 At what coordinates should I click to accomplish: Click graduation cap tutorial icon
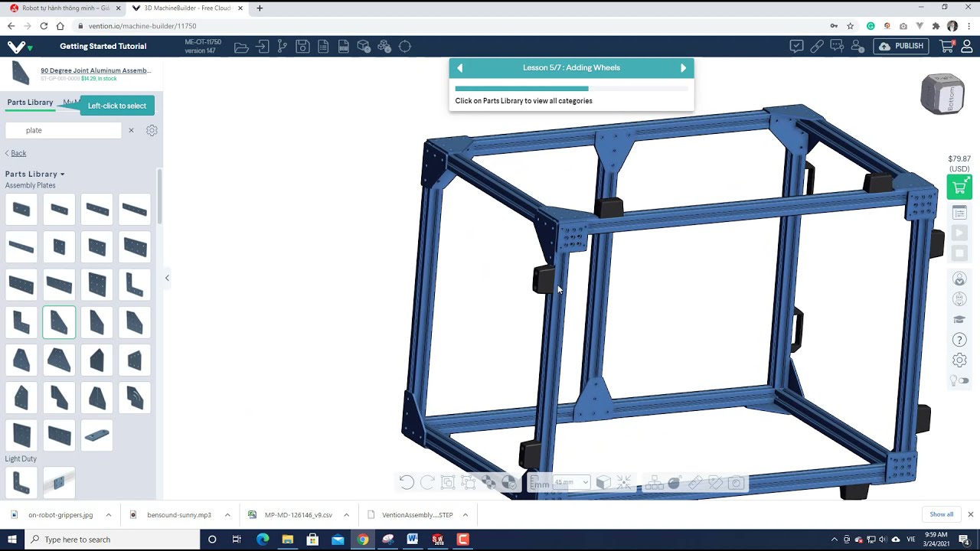tap(959, 320)
